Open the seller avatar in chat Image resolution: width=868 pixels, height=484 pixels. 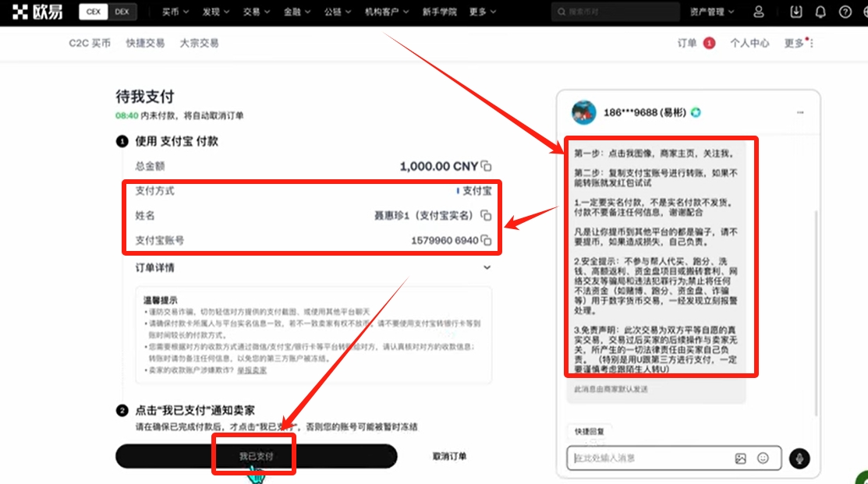pos(583,112)
